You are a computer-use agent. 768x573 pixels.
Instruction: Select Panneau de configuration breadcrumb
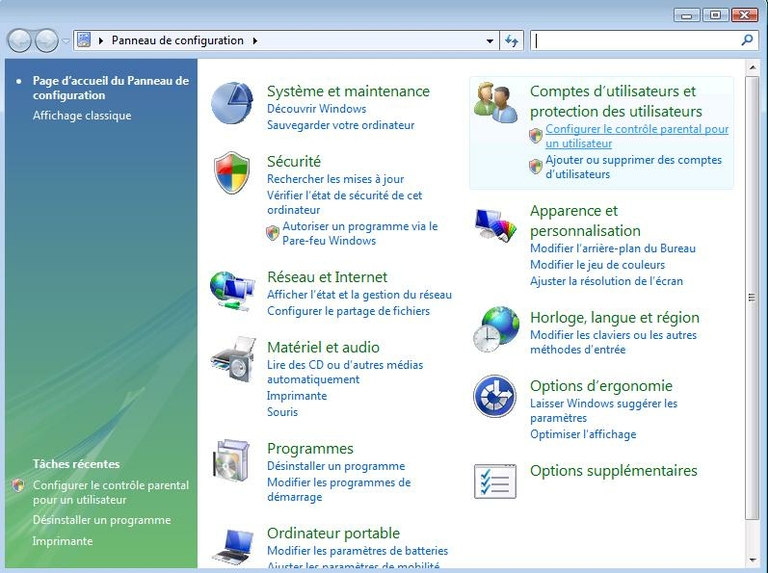[177, 41]
